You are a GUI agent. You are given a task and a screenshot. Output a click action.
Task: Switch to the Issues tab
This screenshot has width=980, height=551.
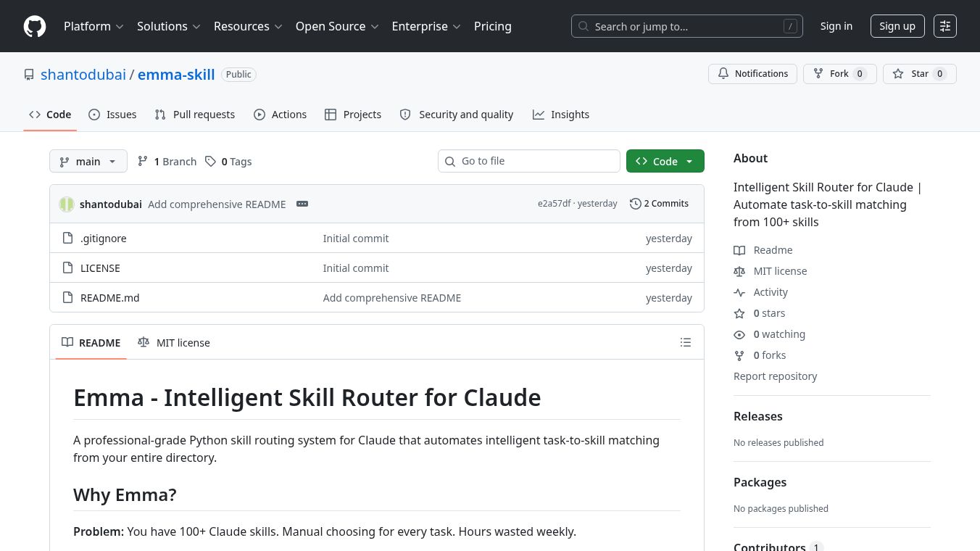click(x=112, y=115)
